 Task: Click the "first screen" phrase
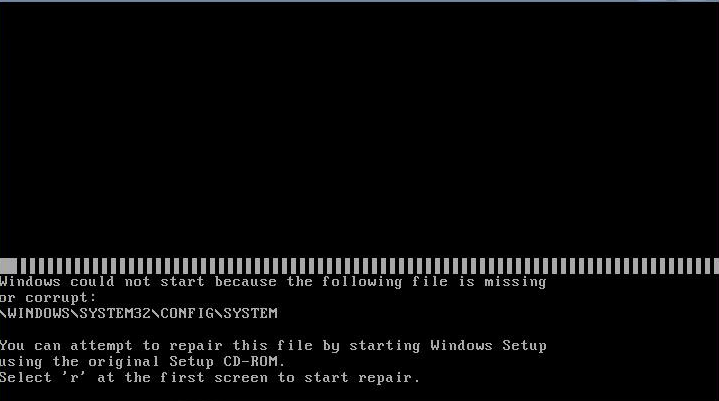pyautogui.click(x=214, y=378)
